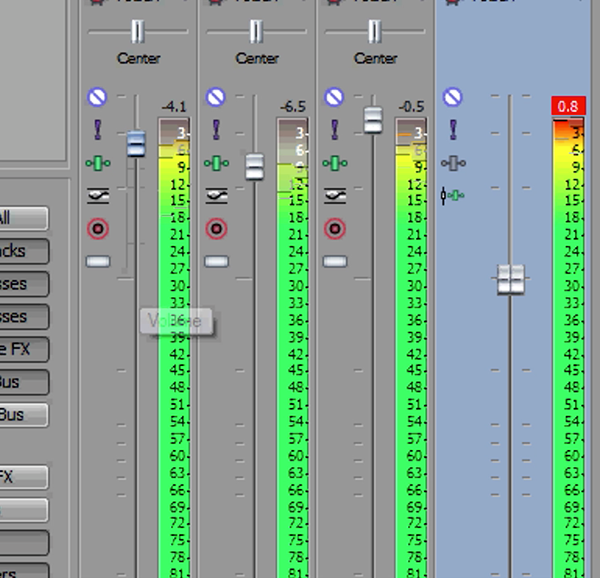Image resolution: width=600 pixels, height=578 pixels.
Task: Solo the channel peaking at -6.5
Action: point(216,130)
